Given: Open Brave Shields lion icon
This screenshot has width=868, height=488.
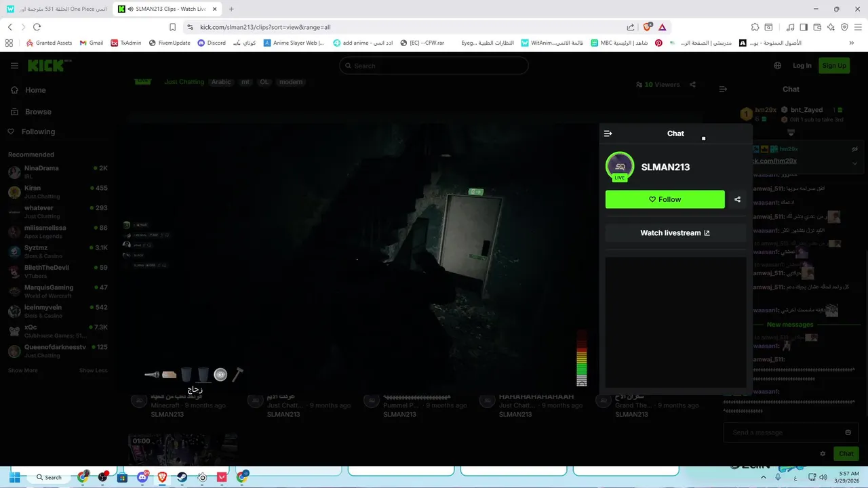Looking at the screenshot, I should click(x=647, y=27).
